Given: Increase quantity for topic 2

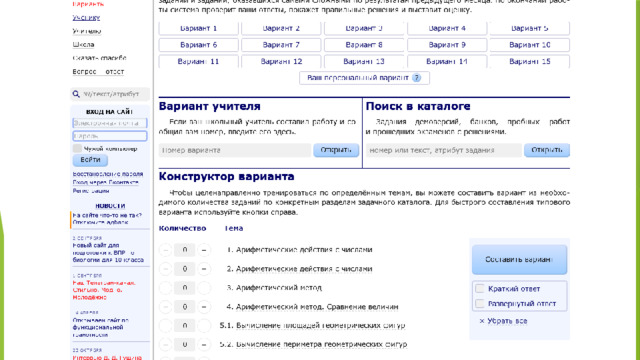Looking at the screenshot, I should 204,269.
